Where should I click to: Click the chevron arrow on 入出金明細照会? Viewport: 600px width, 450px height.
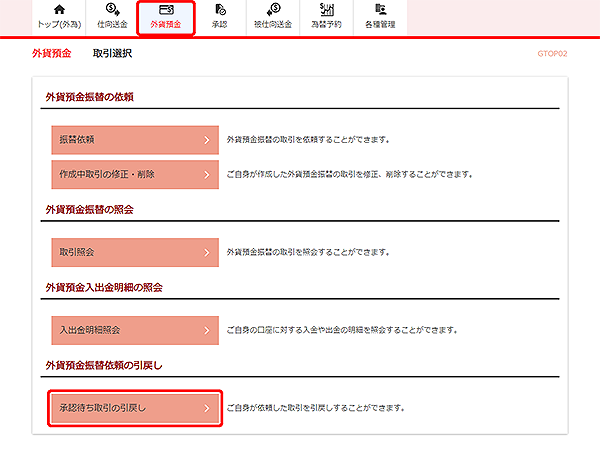[207, 330]
